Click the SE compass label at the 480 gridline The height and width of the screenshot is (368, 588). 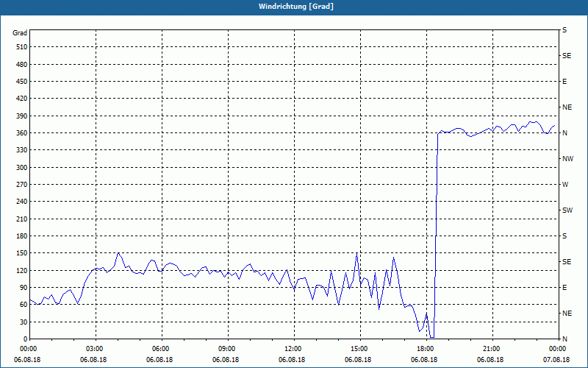click(x=567, y=56)
